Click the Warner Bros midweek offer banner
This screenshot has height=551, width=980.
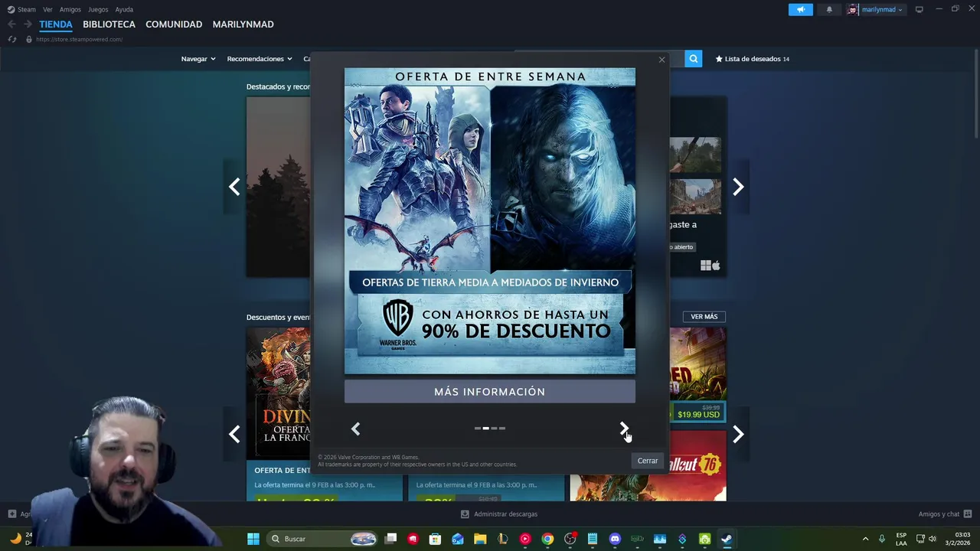click(489, 221)
